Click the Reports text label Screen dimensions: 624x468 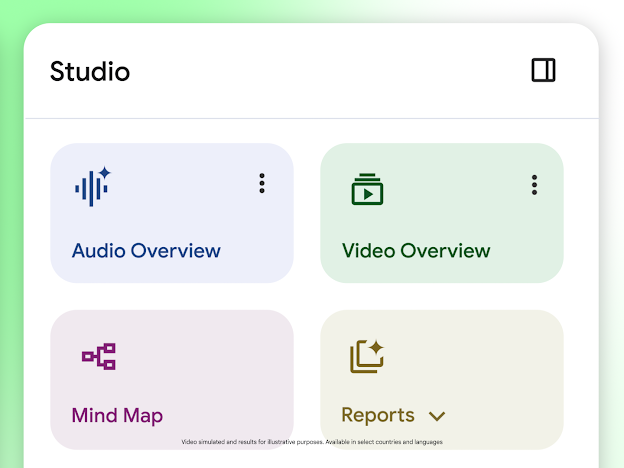(x=377, y=415)
